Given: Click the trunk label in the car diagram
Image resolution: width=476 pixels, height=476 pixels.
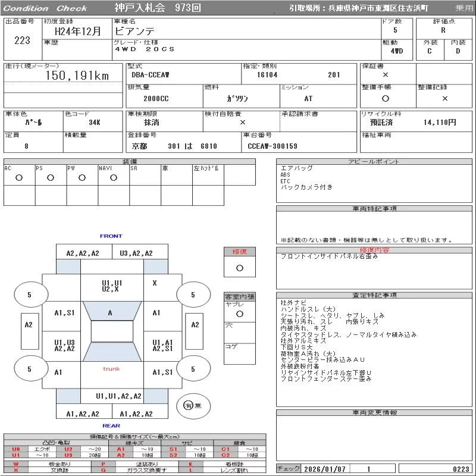Looking at the screenshot, I should click(111, 369).
